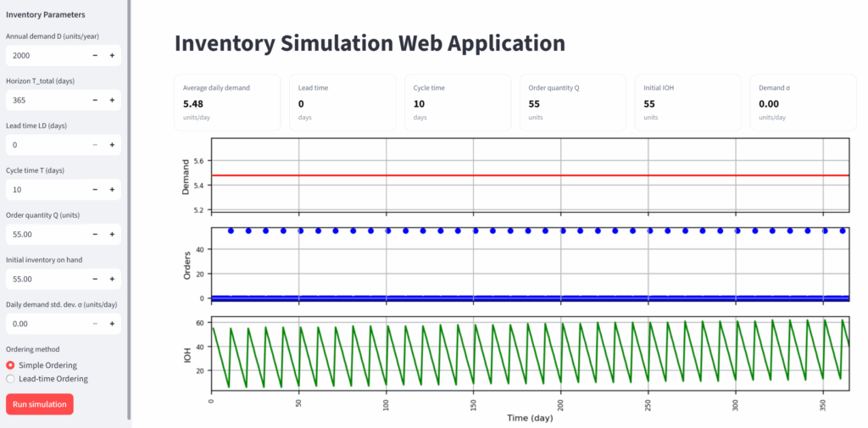
Task: Click minus on Cycle time T field
Action: (x=95, y=190)
